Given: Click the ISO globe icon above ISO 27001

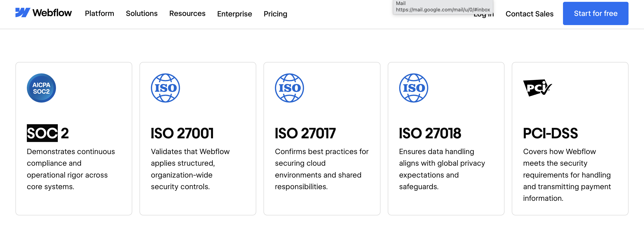Looking at the screenshot, I should click(165, 88).
